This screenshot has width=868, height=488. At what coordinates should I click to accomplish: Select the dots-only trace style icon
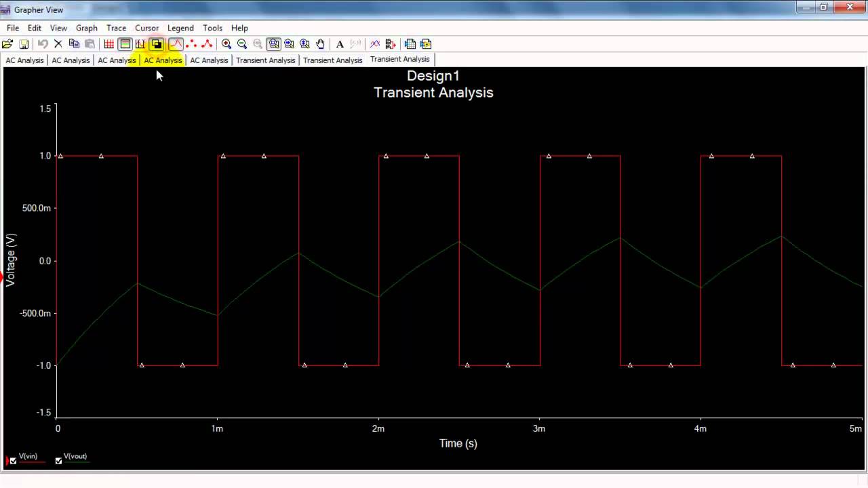click(x=191, y=44)
